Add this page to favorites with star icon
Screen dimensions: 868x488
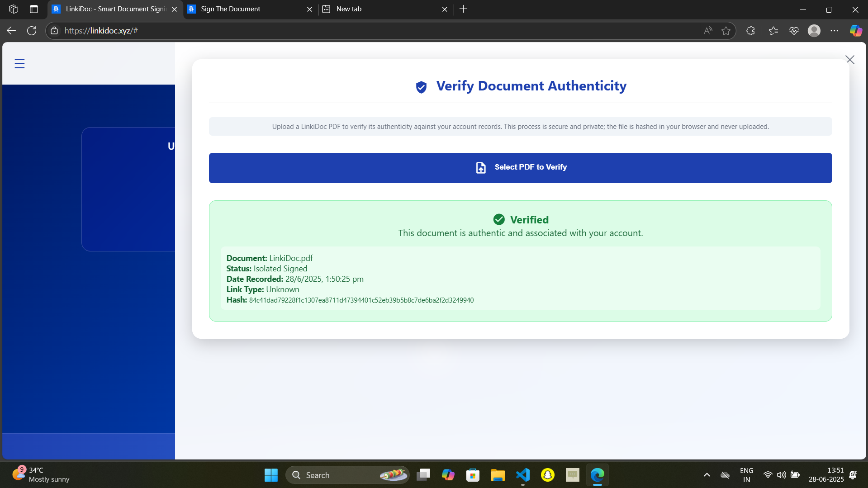(x=726, y=31)
